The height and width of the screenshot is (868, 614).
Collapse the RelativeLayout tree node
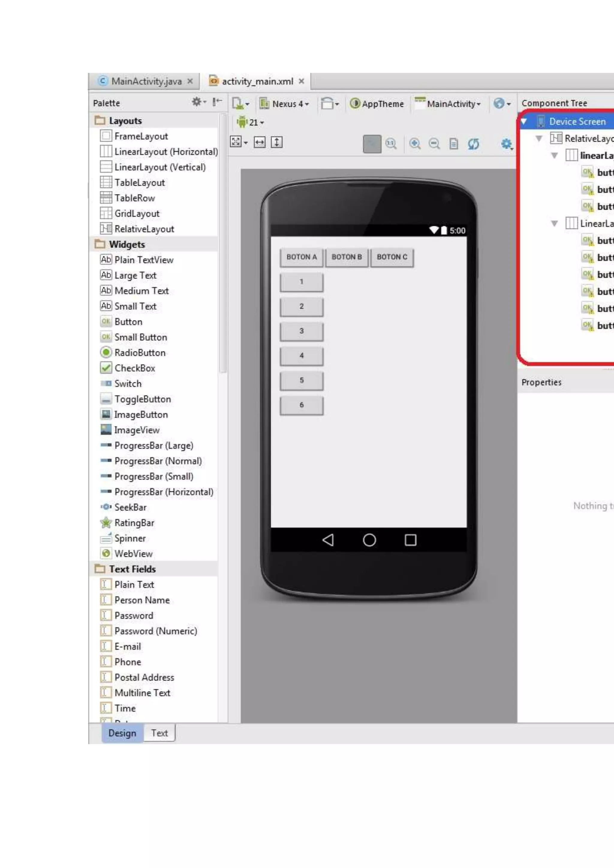click(539, 138)
